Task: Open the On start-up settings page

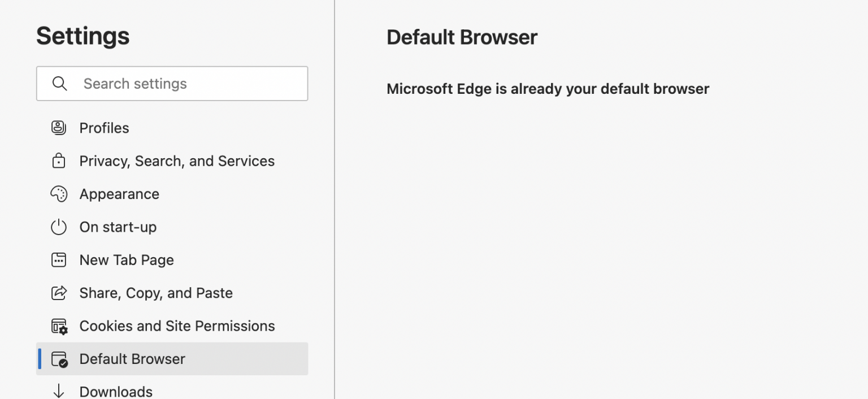Action: pyautogui.click(x=118, y=227)
